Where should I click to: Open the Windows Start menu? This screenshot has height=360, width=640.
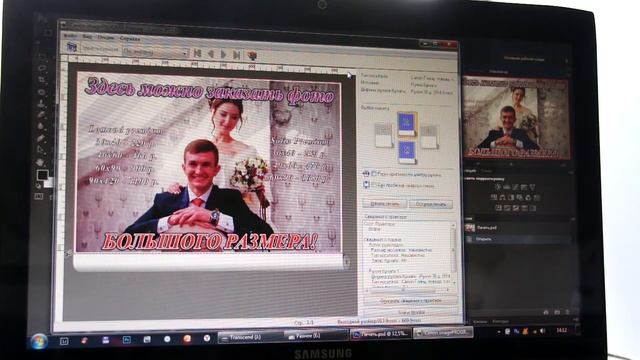pyautogui.click(x=39, y=341)
